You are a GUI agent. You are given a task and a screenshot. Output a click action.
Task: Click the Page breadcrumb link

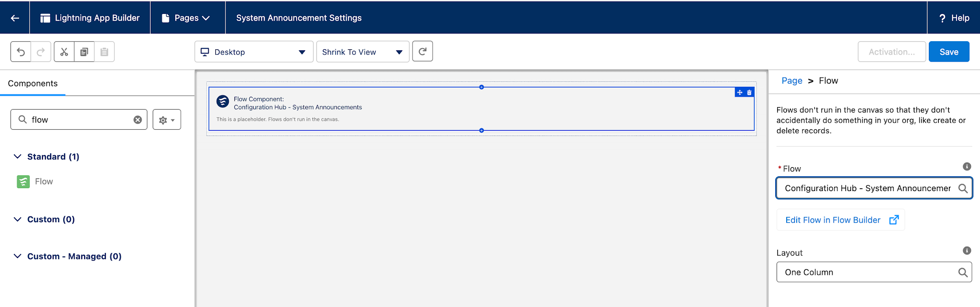[x=792, y=80]
